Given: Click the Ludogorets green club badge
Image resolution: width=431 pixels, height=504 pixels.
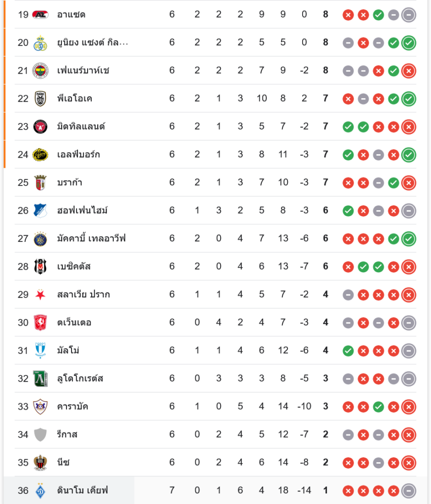Looking at the screenshot, I should tap(40, 379).
